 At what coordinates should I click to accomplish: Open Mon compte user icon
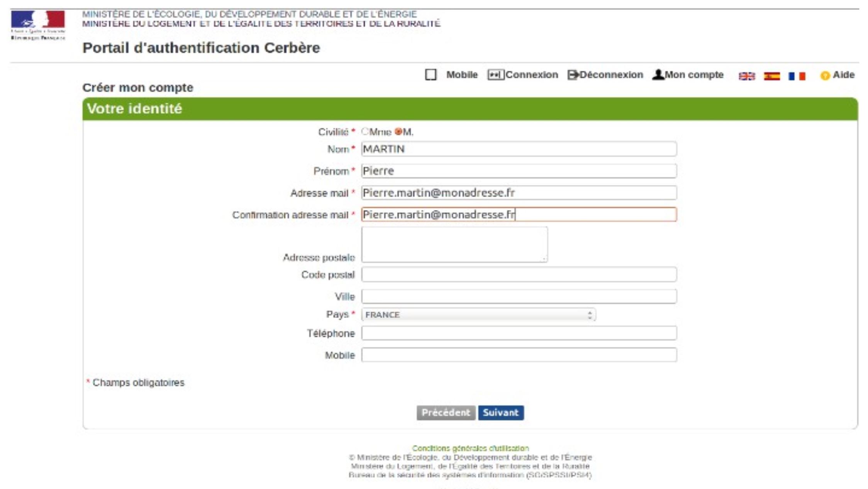click(x=658, y=74)
